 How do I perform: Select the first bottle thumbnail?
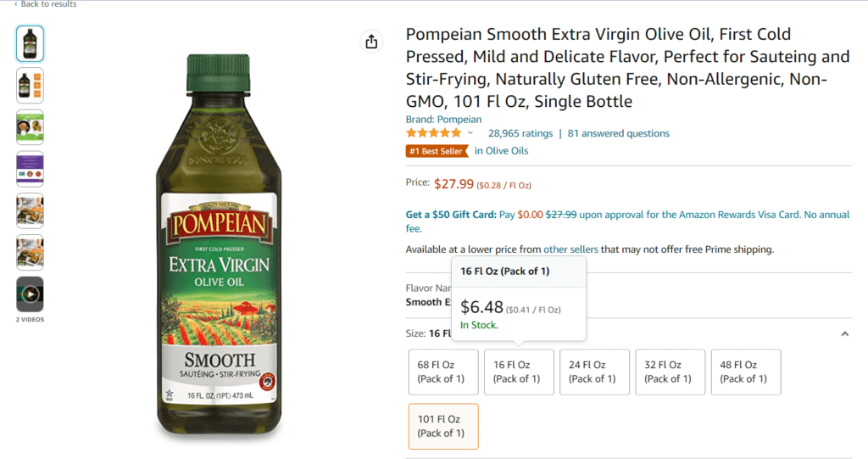click(x=30, y=43)
